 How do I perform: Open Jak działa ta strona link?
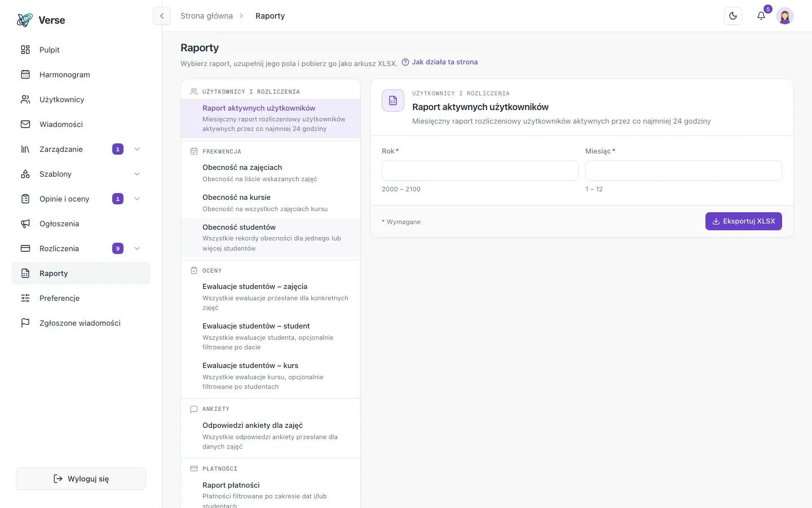pos(440,62)
